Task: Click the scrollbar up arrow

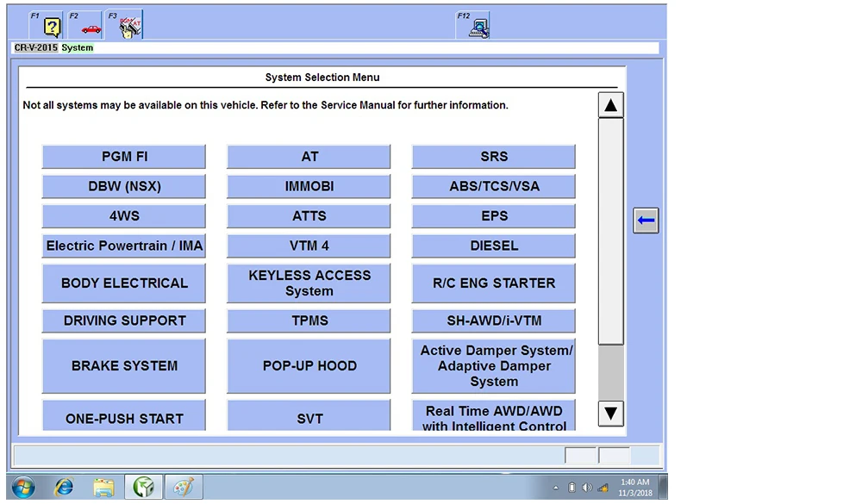Action: tap(610, 105)
